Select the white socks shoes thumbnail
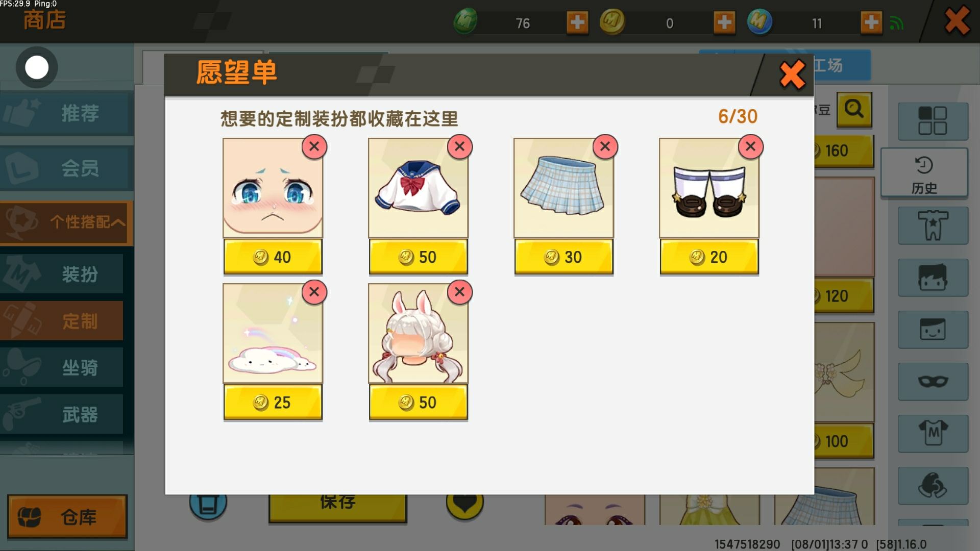Image resolution: width=980 pixels, height=551 pixels. click(709, 188)
